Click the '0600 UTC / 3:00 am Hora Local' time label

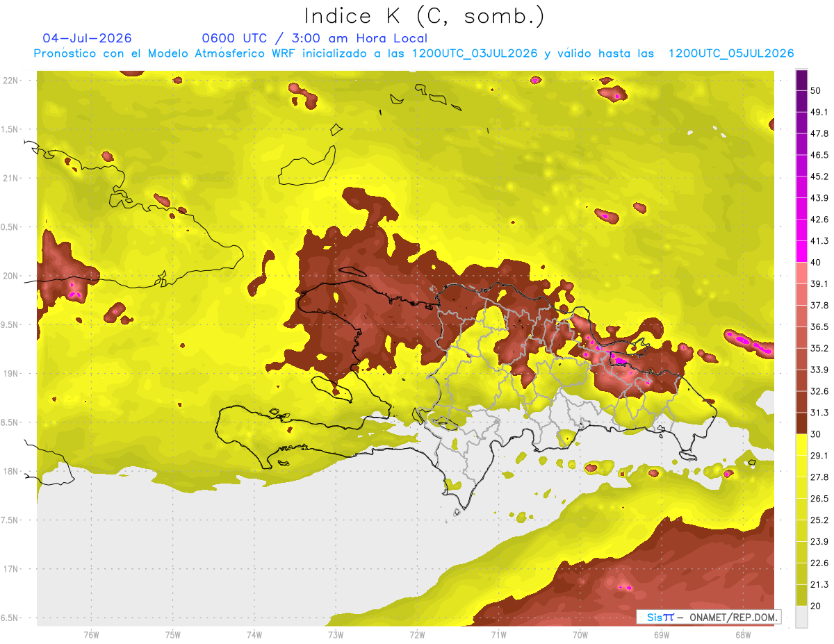click(x=314, y=38)
